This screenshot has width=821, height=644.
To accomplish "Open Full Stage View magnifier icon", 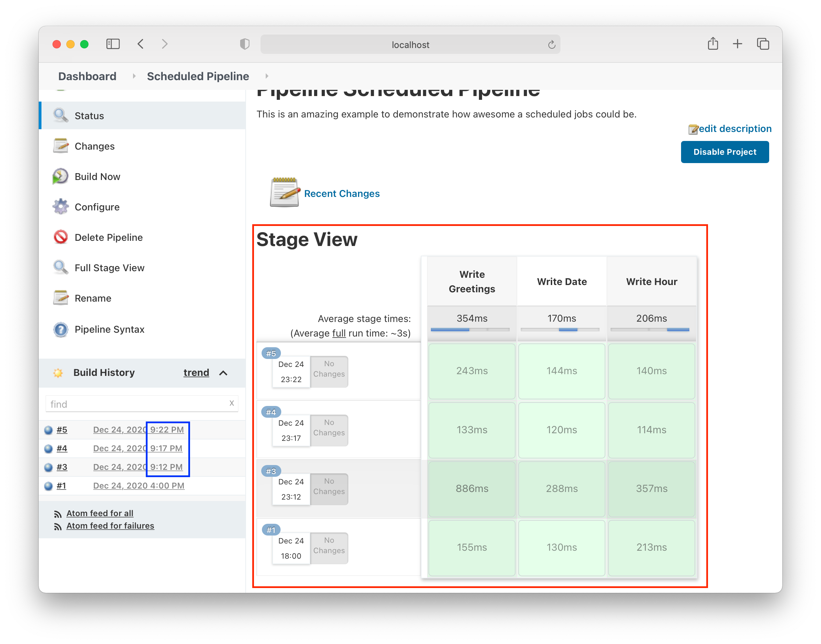I will (x=61, y=268).
